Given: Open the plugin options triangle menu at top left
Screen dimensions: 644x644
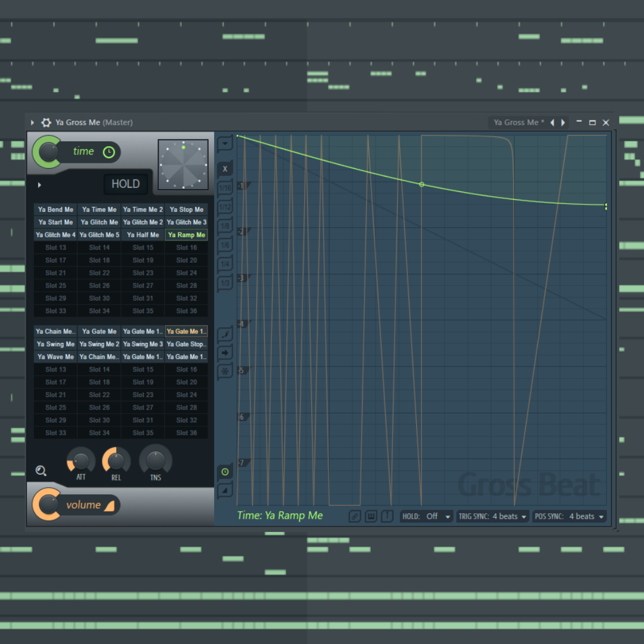Looking at the screenshot, I should coord(32,122).
